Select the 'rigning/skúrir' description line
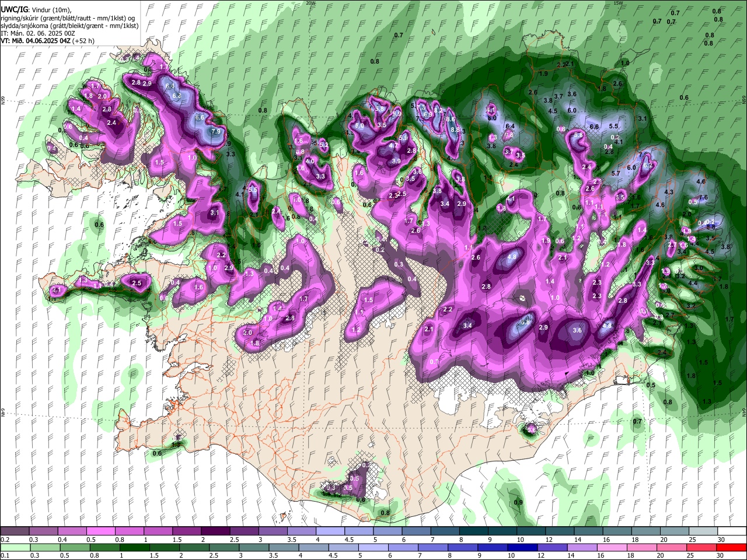 click(67, 19)
